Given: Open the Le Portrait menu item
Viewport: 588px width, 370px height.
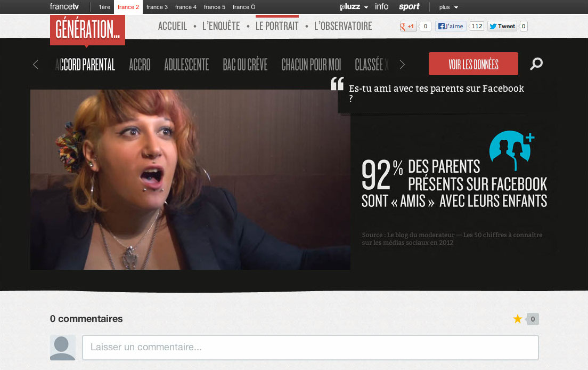Looking at the screenshot, I should (x=277, y=26).
